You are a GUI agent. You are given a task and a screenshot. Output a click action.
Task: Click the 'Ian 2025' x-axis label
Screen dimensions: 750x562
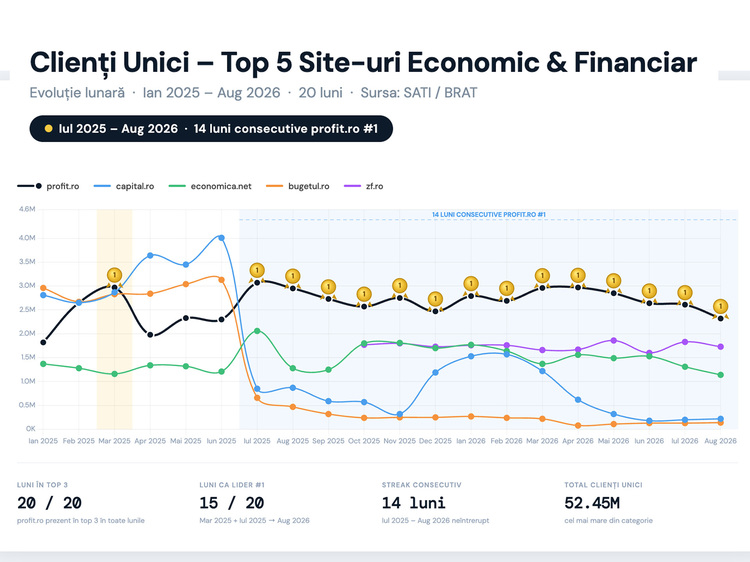pyautogui.click(x=43, y=441)
